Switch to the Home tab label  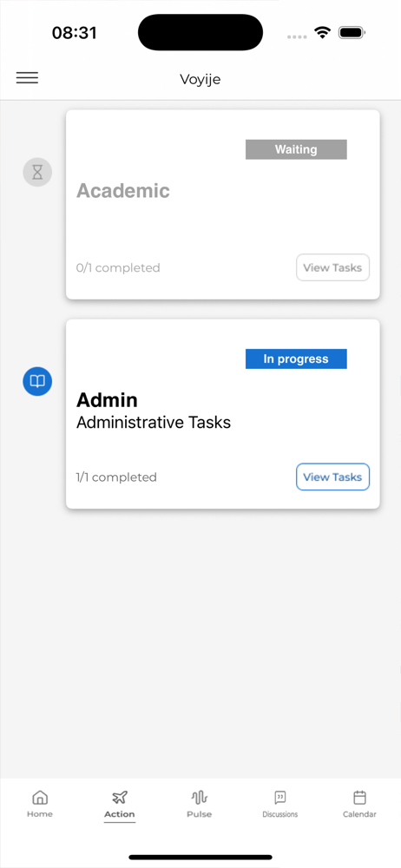pos(40,814)
